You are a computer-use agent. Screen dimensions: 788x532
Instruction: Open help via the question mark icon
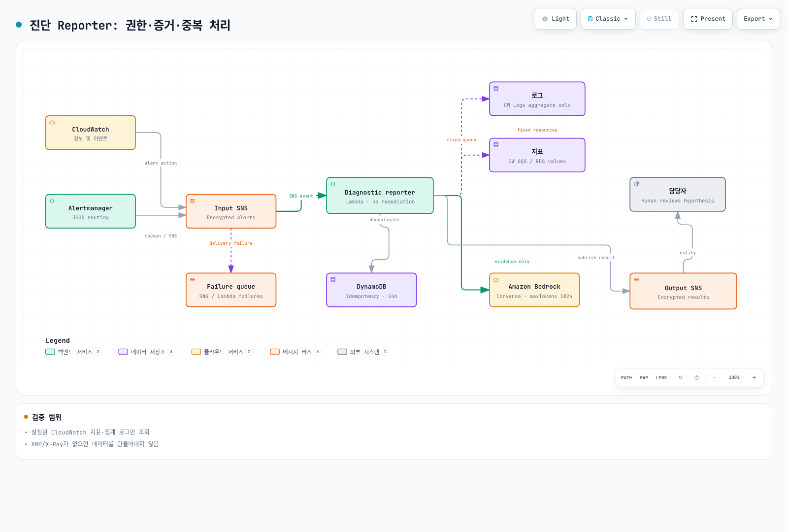click(696, 378)
